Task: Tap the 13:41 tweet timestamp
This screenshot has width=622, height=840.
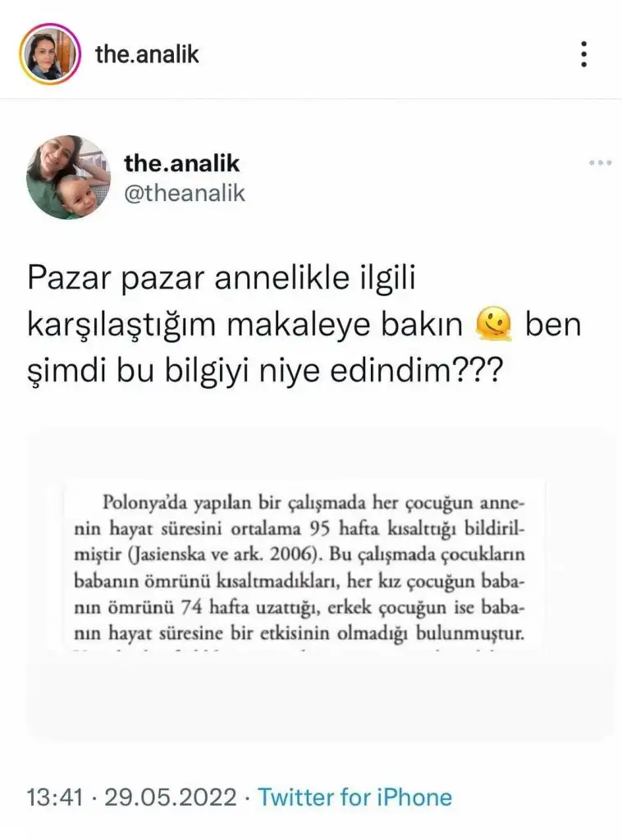Action: click(55, 797)
